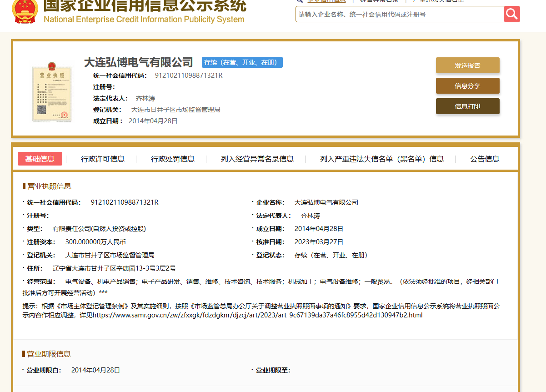The width and height of the screenshot is (546, 392).
Task: Click the 营业期限信息 section heading
Action: [x=49, y=354]
